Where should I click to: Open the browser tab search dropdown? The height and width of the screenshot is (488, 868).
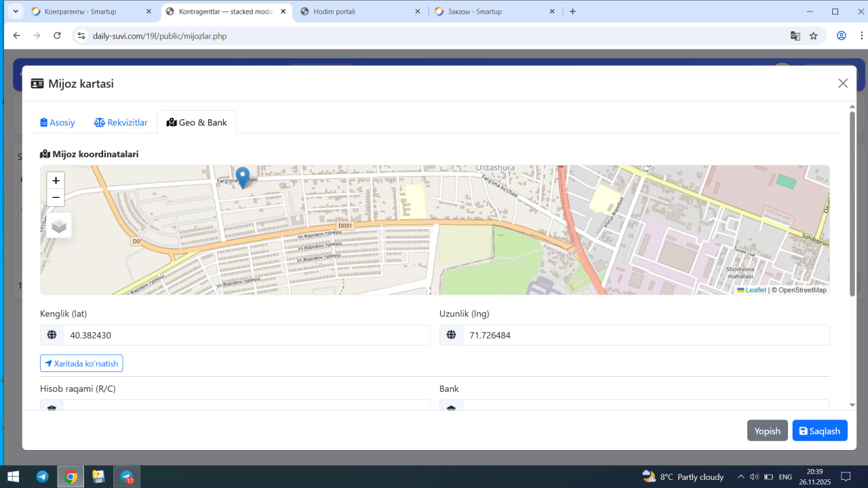pyautogui.click(x=16, y=12)
